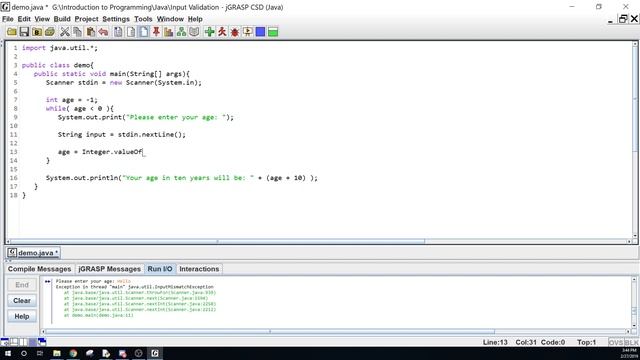Click the InputMismatchException line in output
This screenshot has height=360, width=640.
click(x=135, y=287)
